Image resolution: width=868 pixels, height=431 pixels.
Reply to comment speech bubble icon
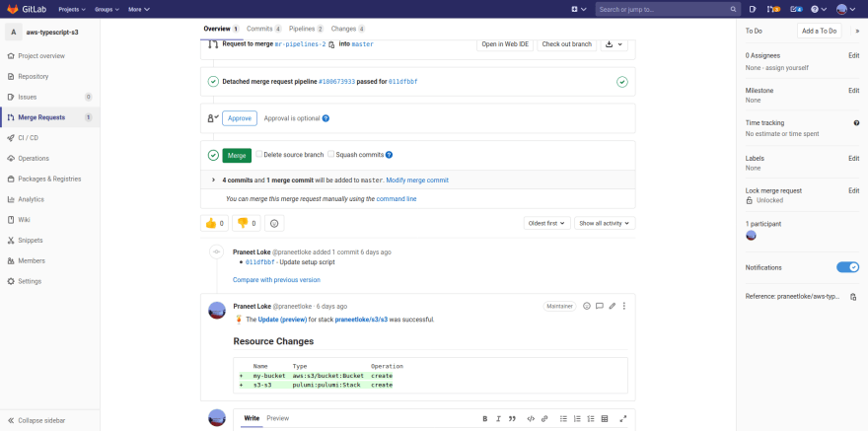pyautogui.click(x=599, y=306)
